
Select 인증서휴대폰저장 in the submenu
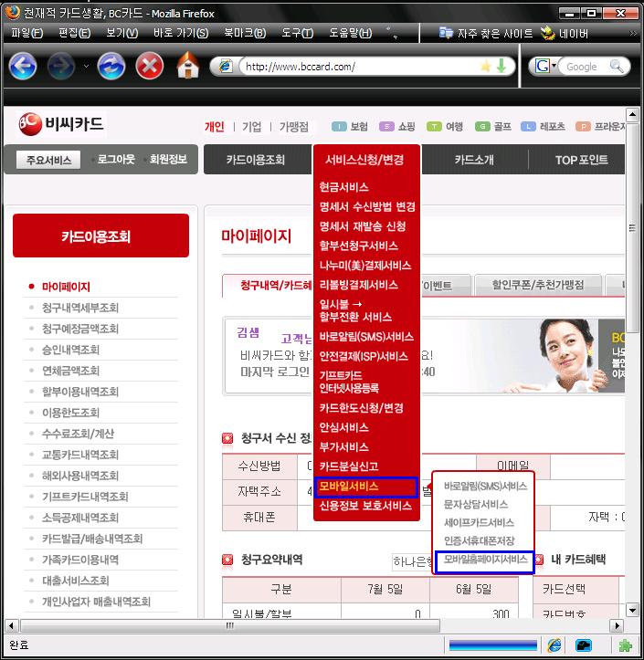point(480,540)
